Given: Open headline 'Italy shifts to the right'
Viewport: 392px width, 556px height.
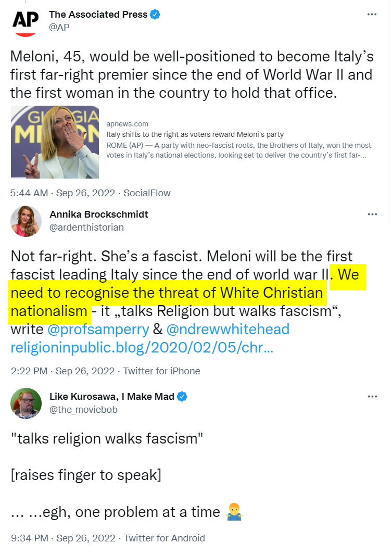Looking at the screenshot, I should click(x=195, y=134).
